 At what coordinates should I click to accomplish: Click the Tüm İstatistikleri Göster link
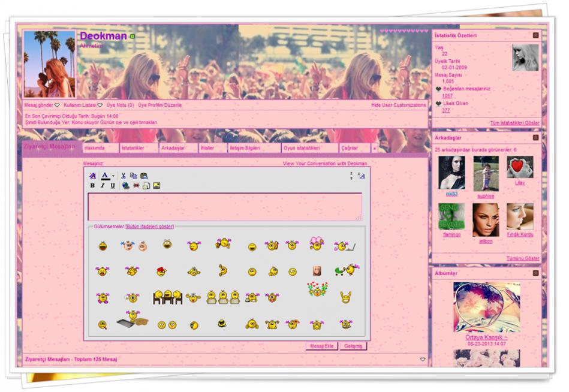click(514, 123)
